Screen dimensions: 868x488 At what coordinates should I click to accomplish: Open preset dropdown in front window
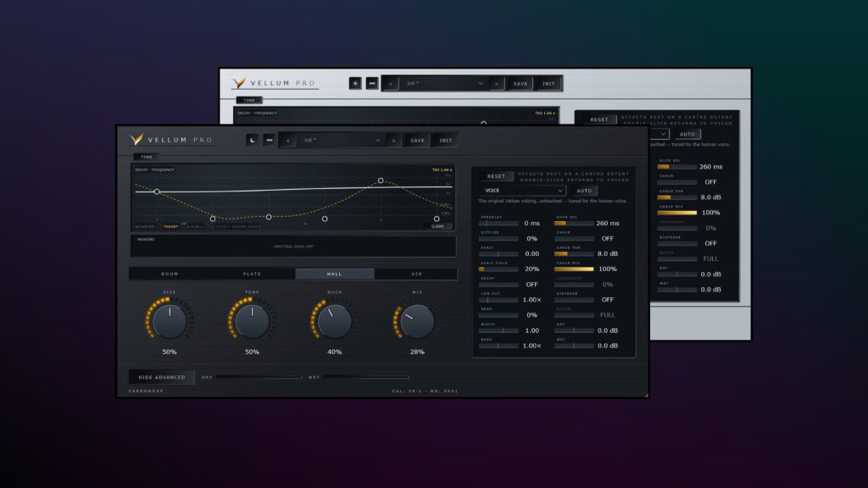341,141
